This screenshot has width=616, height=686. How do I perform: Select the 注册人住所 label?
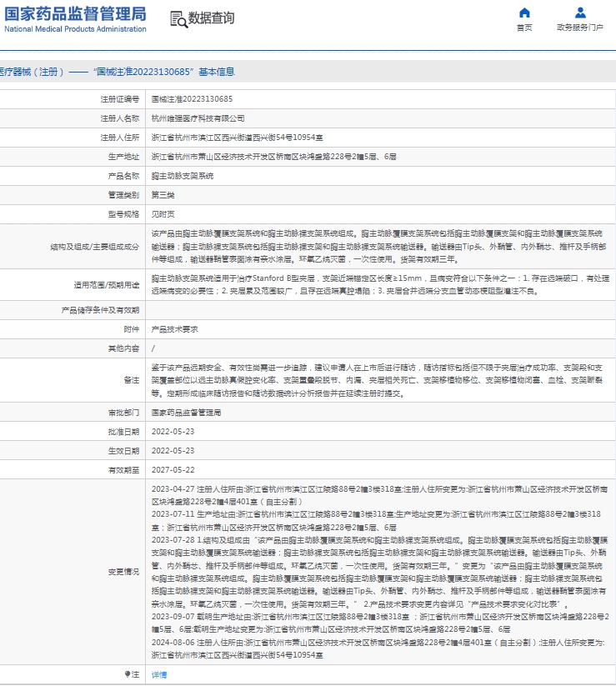coord(120,138)
